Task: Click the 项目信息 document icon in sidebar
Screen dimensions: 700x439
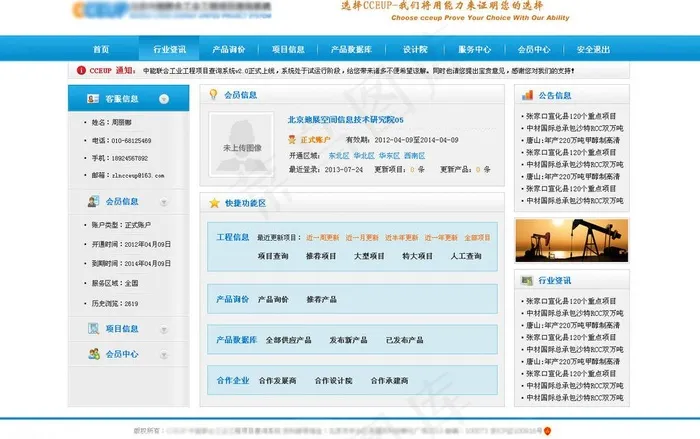Action: (x=93, y=328)
